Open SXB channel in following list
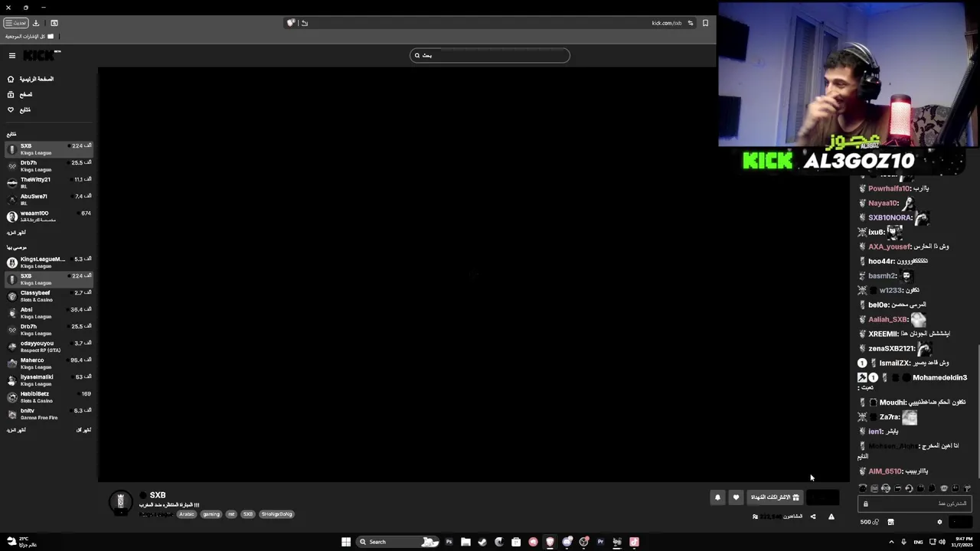Image resolution: width=980 pixels, height=551 pixels. click(x=49, y=149)
